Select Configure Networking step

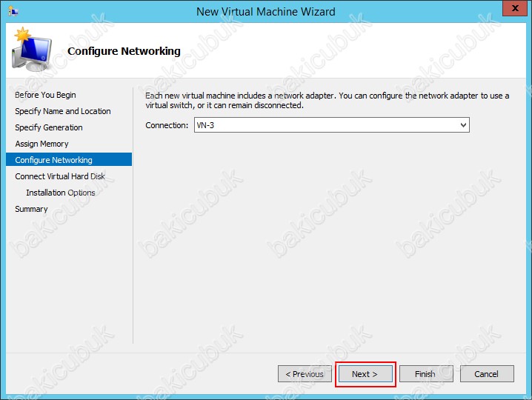coord(69,159)
